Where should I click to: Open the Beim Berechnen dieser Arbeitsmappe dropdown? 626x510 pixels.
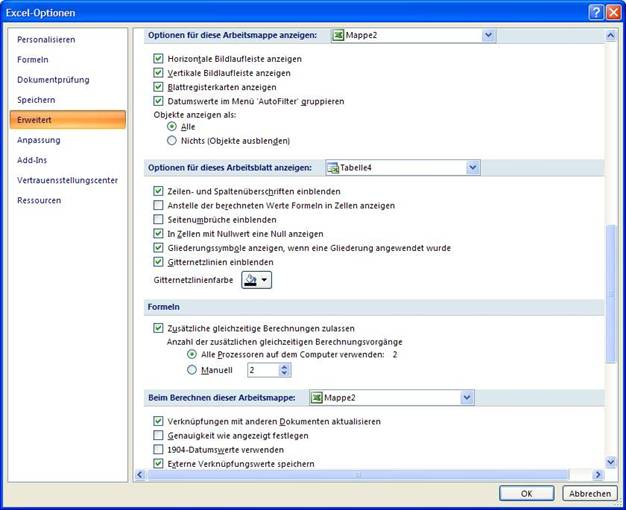click(466, 398)
